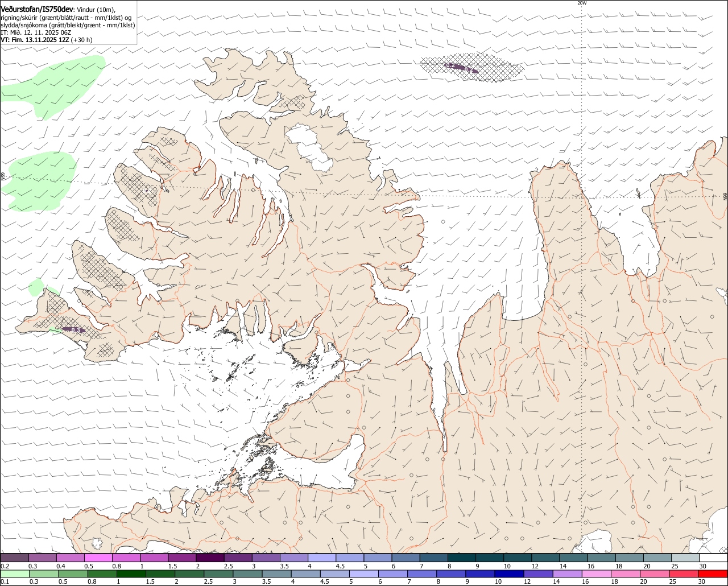Select the bright pink 0.5 swatch on upper scale
The width and height of the screenshot is (728, 586).
point(98,558)
